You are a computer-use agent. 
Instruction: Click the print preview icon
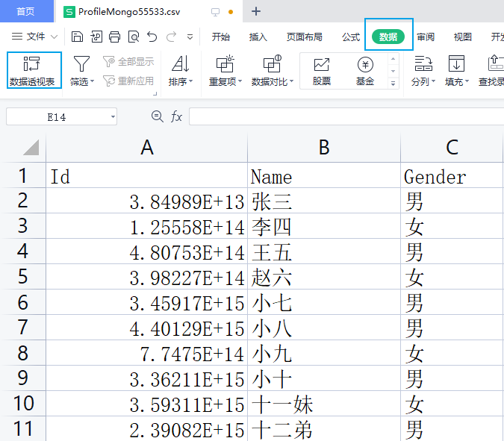133,37
